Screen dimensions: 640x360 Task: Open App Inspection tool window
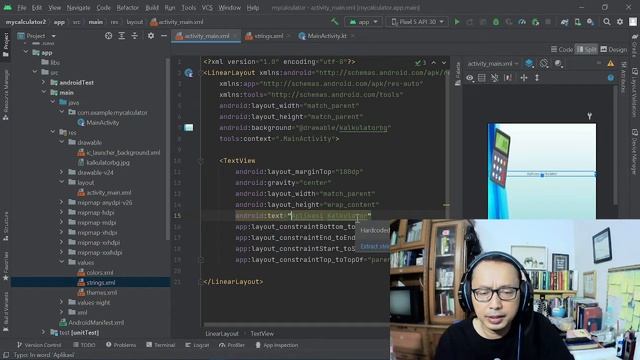tap(277, 345)
